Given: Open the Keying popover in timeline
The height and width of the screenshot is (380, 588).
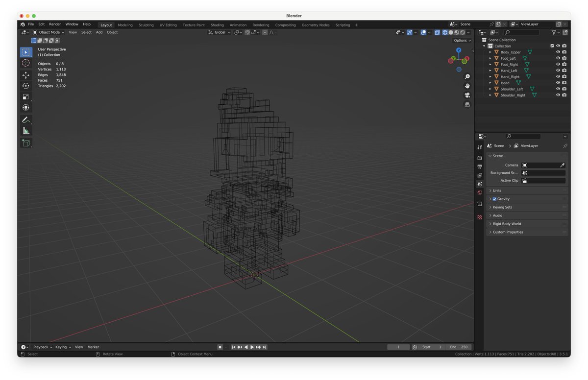Looking at the screenshot, I should [63, 347].
